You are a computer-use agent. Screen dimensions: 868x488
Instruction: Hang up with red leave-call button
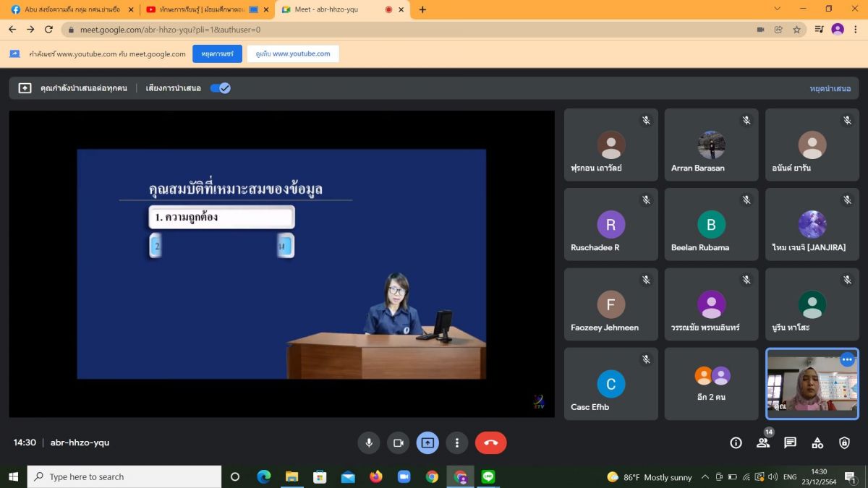490,442
